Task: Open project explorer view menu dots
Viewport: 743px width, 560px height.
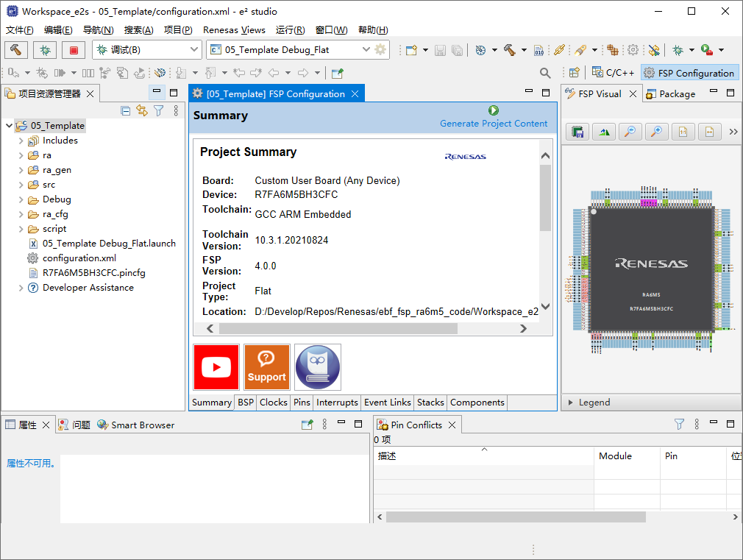Action: [176, 110]
